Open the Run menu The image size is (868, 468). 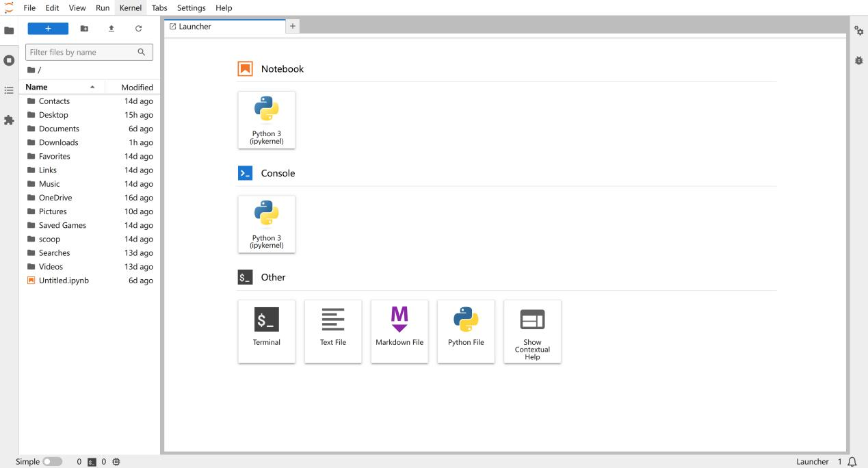coord(103,8)
